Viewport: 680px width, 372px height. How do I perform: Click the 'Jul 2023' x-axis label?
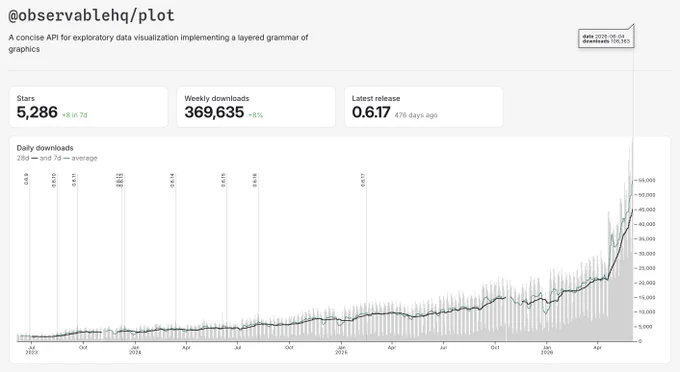[x=32, y=350]
